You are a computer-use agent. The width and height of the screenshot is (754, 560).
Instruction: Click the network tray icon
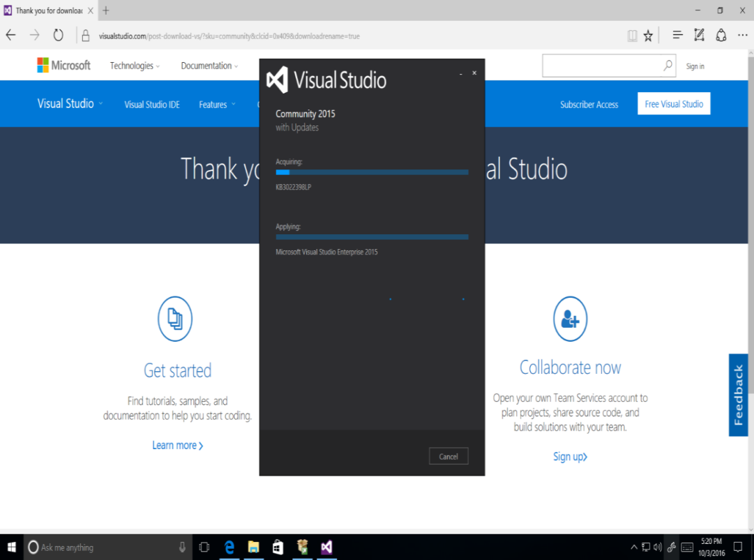coord(646,547)
